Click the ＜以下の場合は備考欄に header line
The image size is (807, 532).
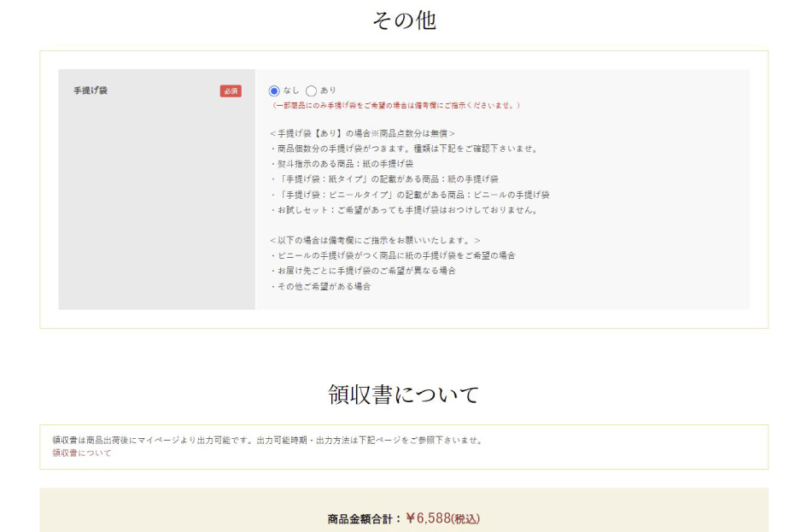click(x=375, y=241)
